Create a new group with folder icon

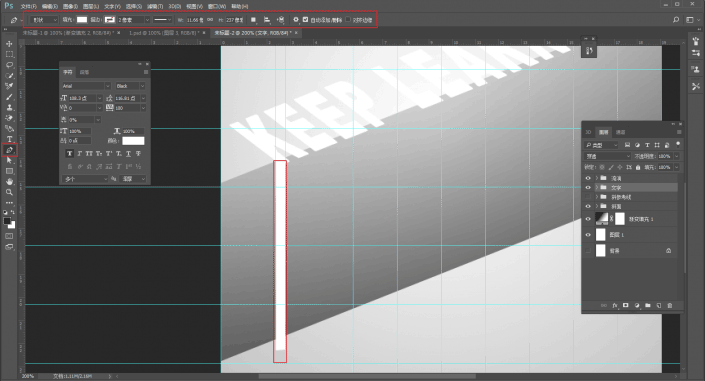click(x=647, y=305)
